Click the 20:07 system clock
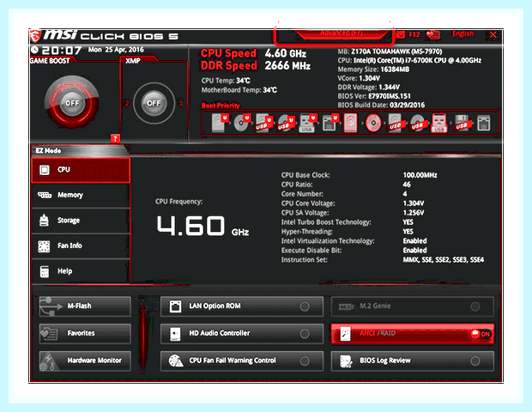The height and width of the screenshot is (412, 532). coord(61,51)
